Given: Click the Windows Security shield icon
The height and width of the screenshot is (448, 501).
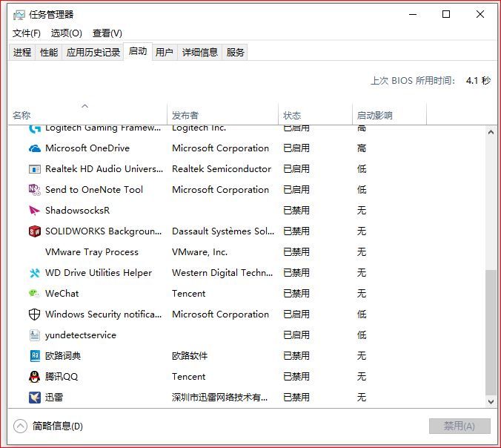Looking at the screenshot, I should point(35,314).
